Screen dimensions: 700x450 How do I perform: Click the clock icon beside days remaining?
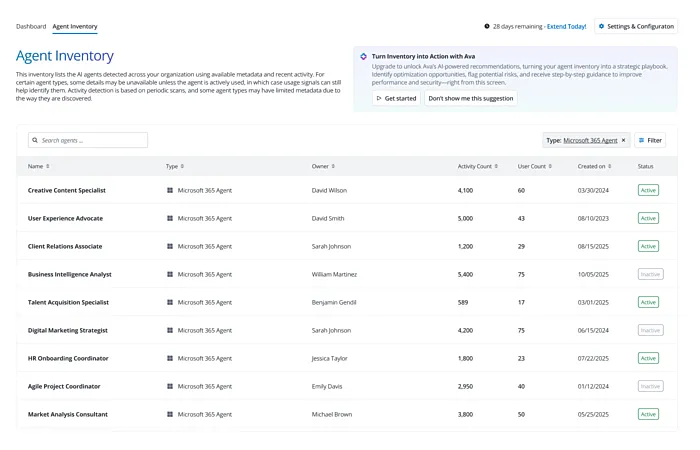click(x=487, y=26)
